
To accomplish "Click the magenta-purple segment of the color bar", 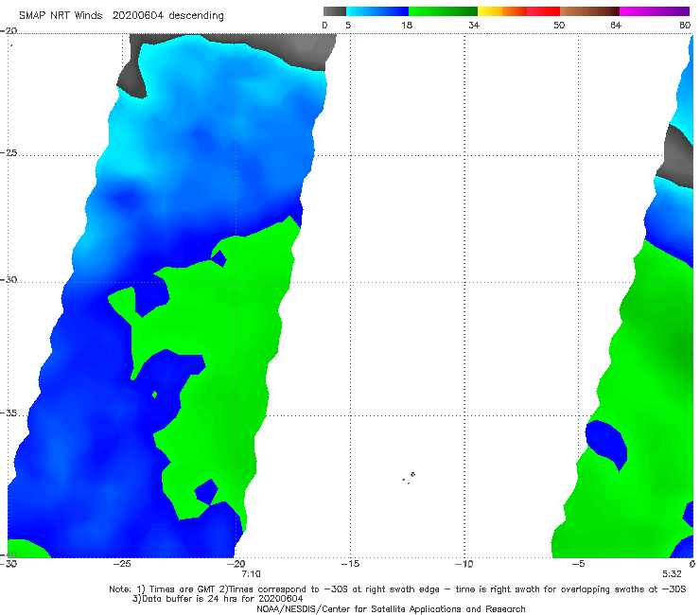I will 655,11.
